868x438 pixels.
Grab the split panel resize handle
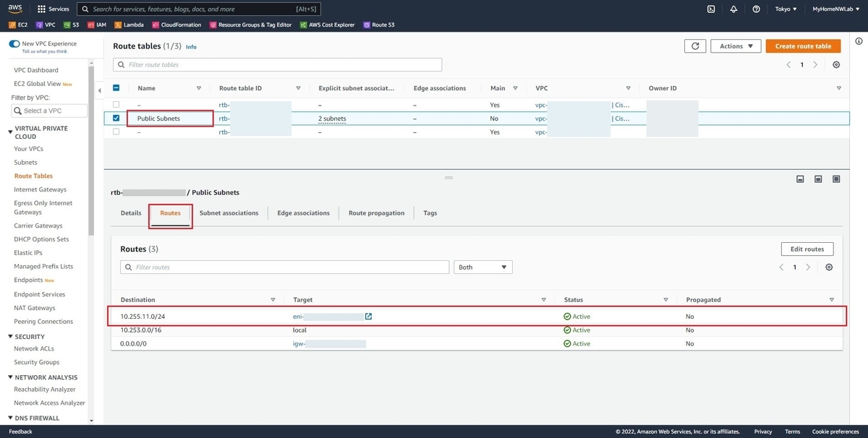(448, 177)
